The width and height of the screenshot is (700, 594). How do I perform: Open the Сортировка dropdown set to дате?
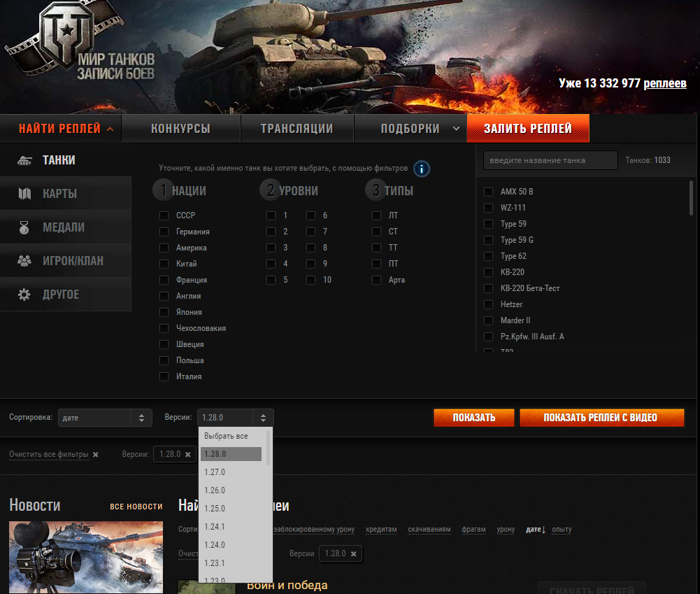pyautogui.click(x=105, y=418)
